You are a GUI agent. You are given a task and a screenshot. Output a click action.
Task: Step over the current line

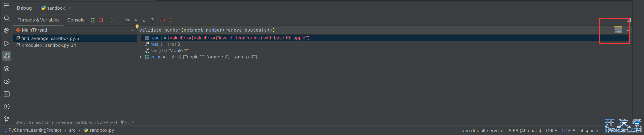(127, 20)
